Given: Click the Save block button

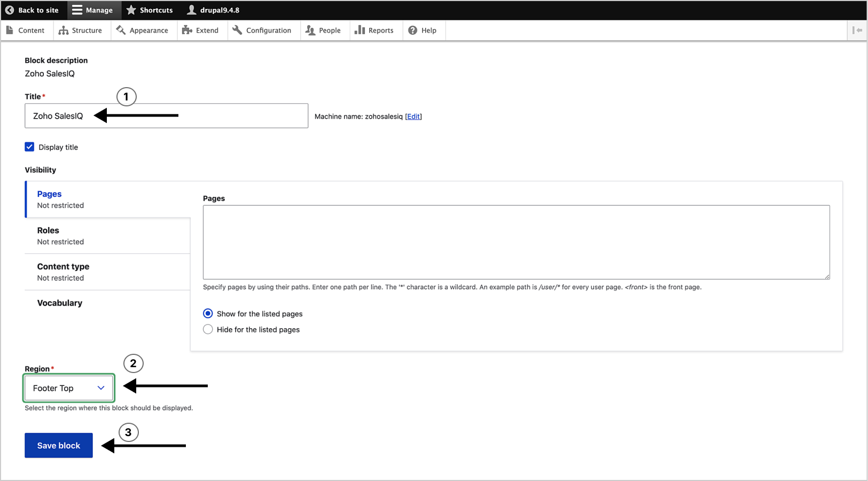Looking at the screenshot, I should coord(59,445).
